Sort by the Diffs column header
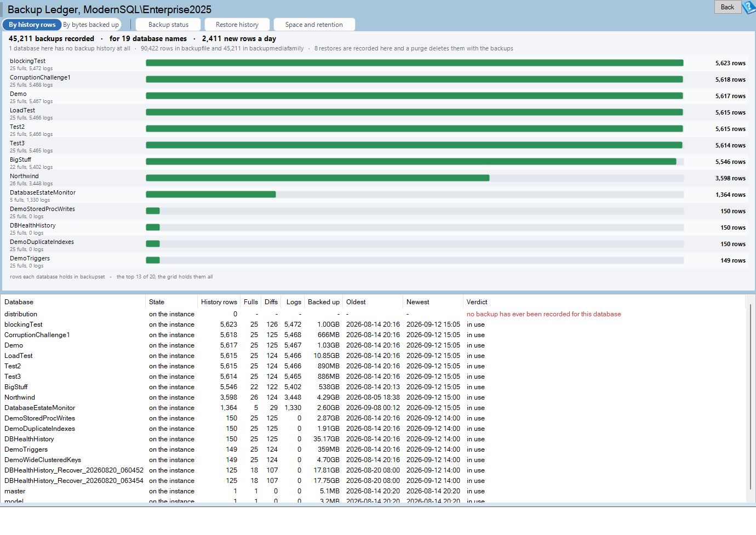Viewport: 756px width, 535px height. (x=271, y=302)
